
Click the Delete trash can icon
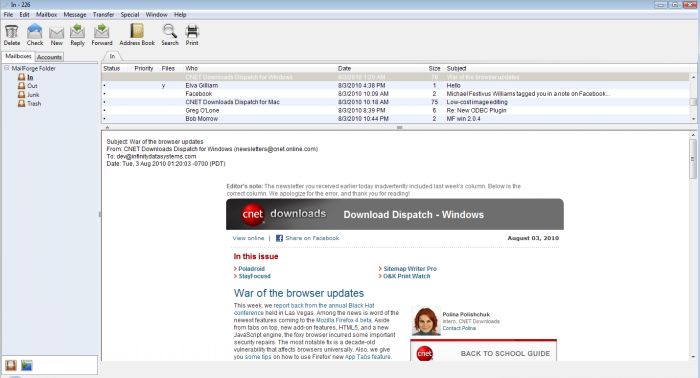12,32
